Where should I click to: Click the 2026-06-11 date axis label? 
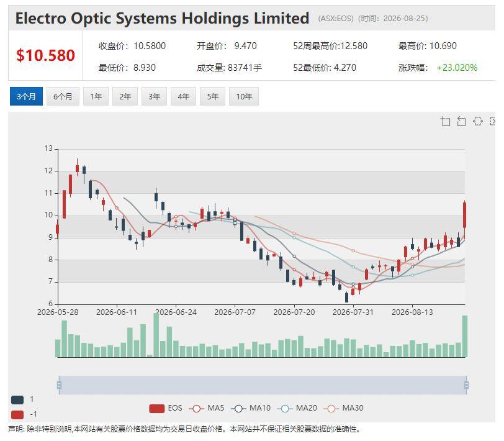[x=117, y=312]
